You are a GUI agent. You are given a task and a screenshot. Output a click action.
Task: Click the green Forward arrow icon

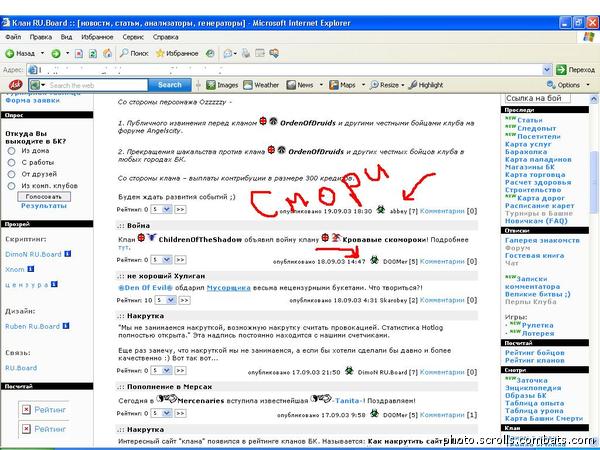(x=56, y=54)
